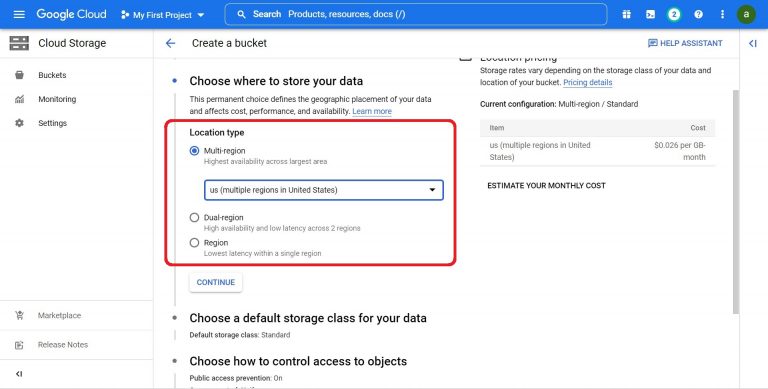Click the Monitoring chart icon
The width and height of the screenshot is (768, 389).
click(x=19, y=99)
